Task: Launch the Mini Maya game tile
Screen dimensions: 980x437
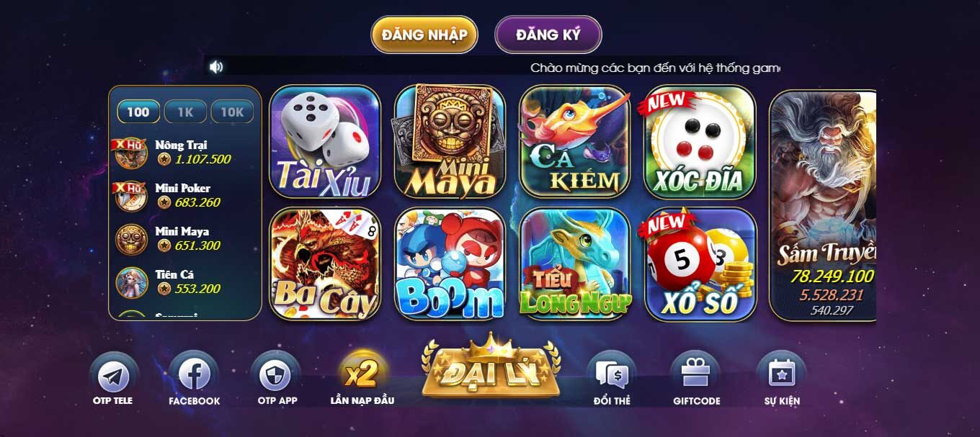Action: point(450,142)
